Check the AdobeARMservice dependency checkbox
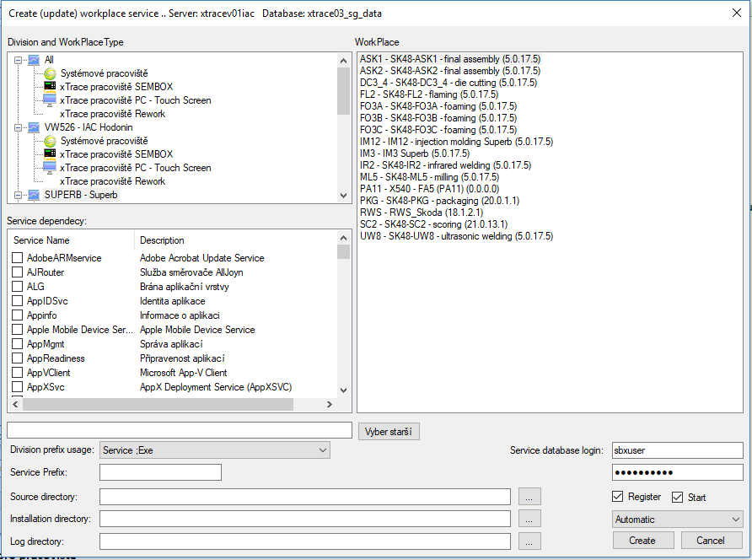The height and width of the screenshot is (560, 752). click(17, 258)
